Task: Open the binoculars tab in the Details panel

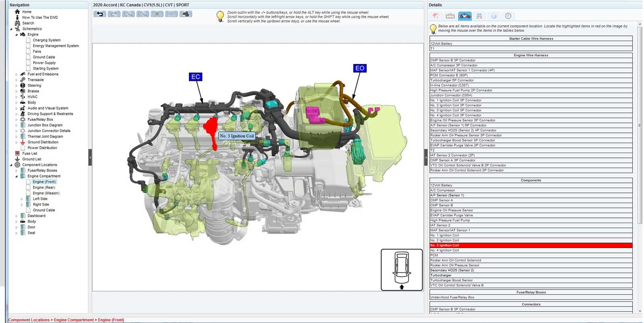Action: coord(479,16)
